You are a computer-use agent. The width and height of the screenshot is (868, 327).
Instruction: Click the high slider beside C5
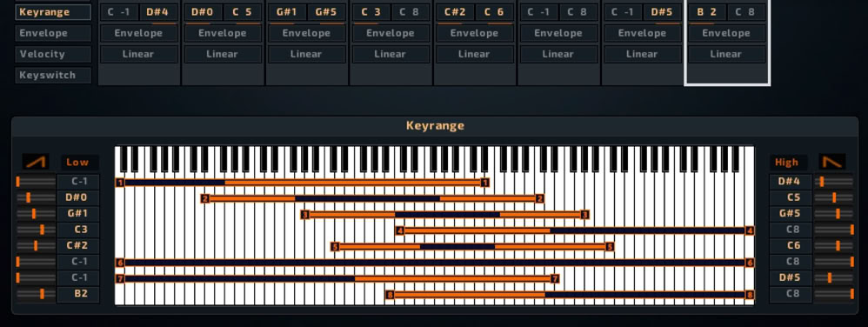(x=834, y=197)
